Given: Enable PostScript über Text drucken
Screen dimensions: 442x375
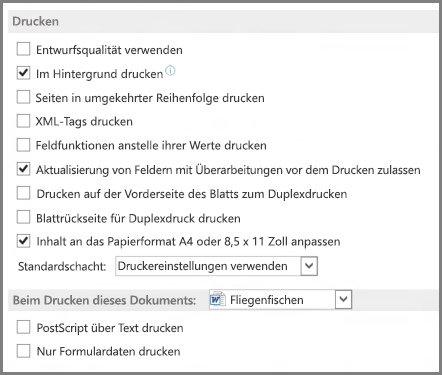Looking at the screenshot, I should pos(23,327).
